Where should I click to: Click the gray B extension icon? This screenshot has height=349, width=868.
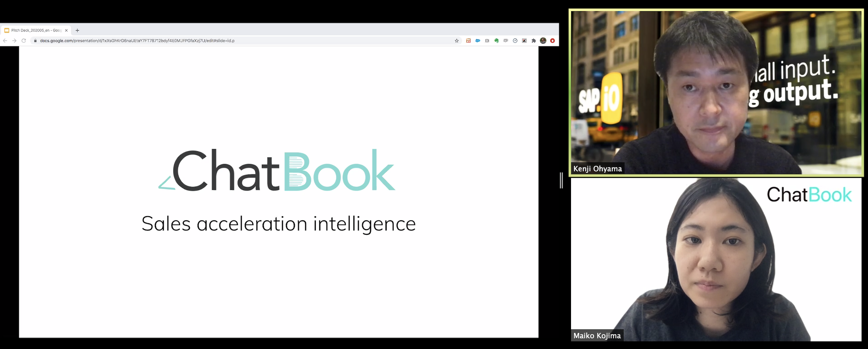tap(487, 41)
